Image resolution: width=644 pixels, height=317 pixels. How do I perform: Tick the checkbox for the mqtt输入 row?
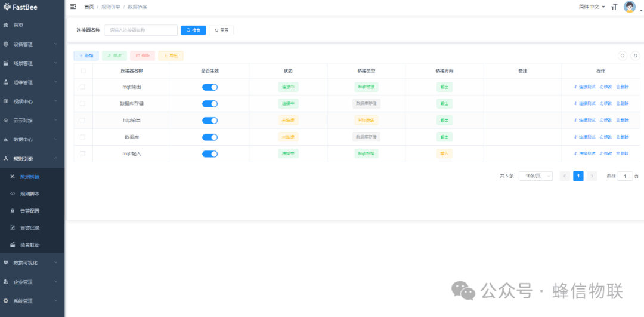(x=82, y=153)
